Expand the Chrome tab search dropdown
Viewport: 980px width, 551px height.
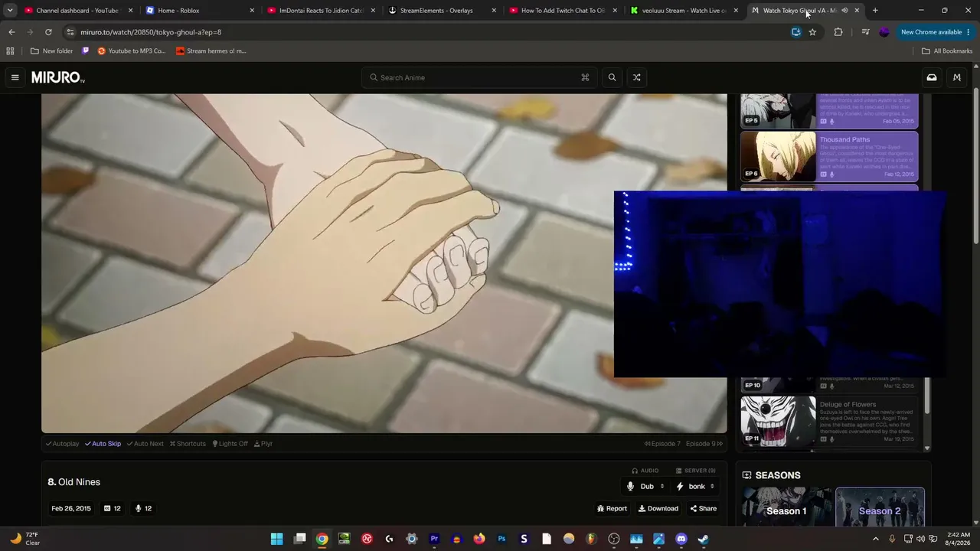pyautogui.click(x=10, y=11)
